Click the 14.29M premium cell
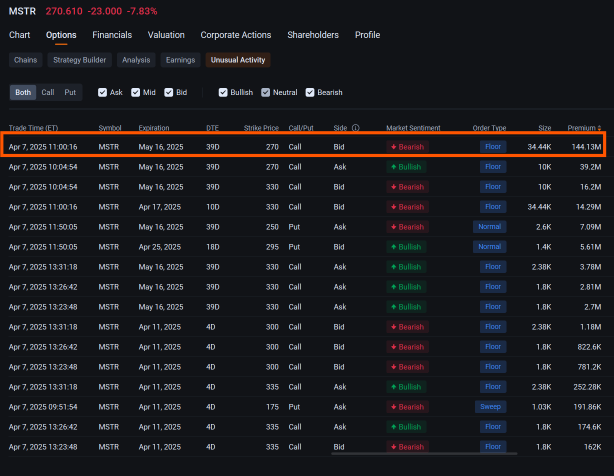614x476 pixels. (589, 207)
